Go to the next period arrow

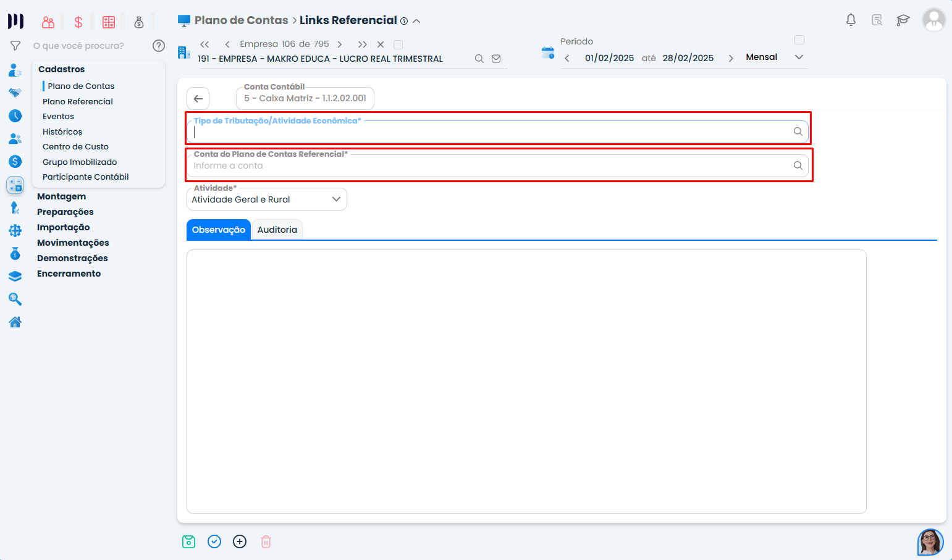731,58
